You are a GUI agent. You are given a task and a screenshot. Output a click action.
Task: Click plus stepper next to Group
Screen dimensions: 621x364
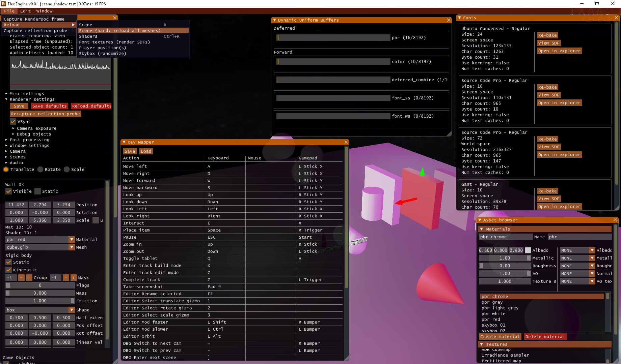coord(29,278)
